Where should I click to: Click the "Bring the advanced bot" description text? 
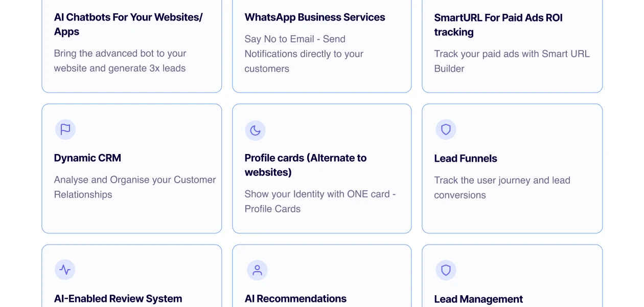point(120,61)
